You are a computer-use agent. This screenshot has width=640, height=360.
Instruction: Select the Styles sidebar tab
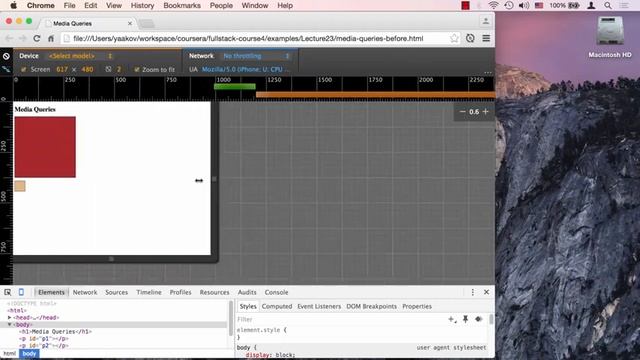[248, 307]
